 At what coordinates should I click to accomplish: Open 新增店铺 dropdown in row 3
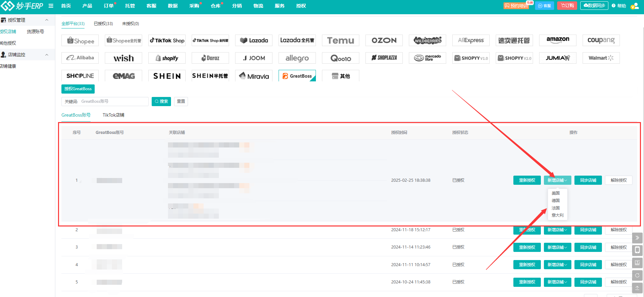coord(557,248)
